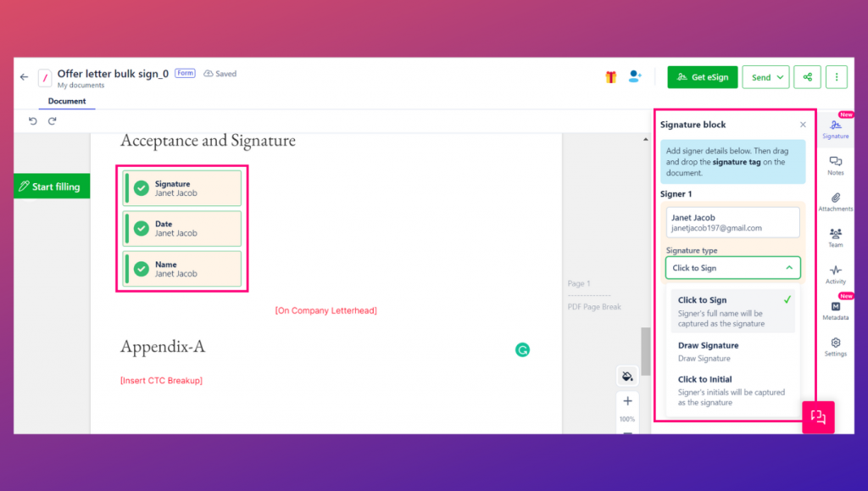The image size is (868, 491).
Task: Open the Attachments sidebar panel
Action: (x=835, y=202)
